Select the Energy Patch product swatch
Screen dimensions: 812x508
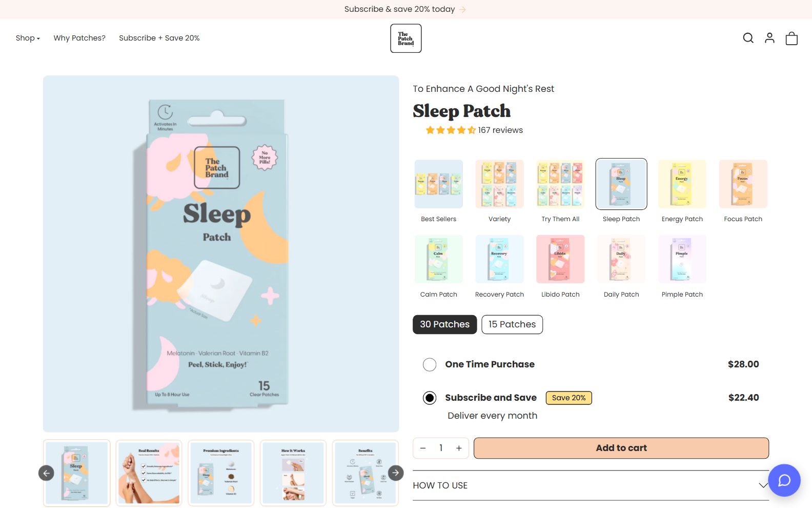[682, 191]
